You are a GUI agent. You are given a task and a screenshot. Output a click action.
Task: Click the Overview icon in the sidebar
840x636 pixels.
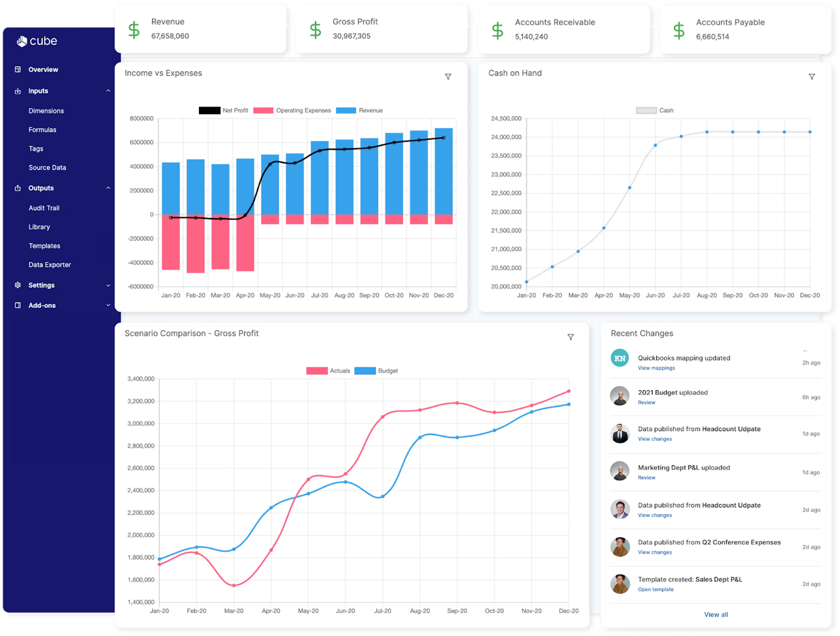pyautogui.click(x=18, y=69)
